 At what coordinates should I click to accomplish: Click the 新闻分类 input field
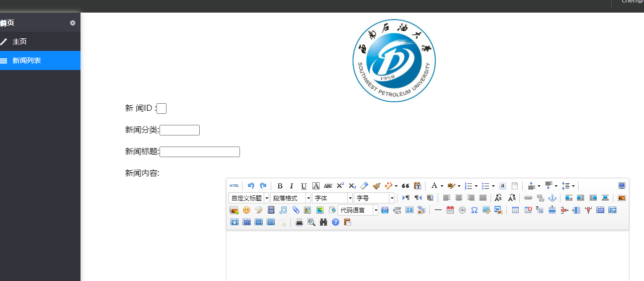click(x=180, y=130)
